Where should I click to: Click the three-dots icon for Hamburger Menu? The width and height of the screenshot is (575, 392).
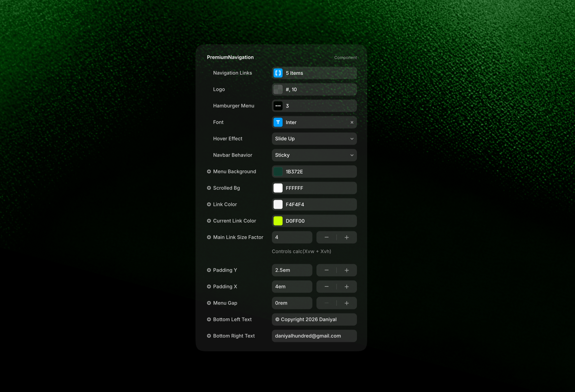(x=278, y=106)
